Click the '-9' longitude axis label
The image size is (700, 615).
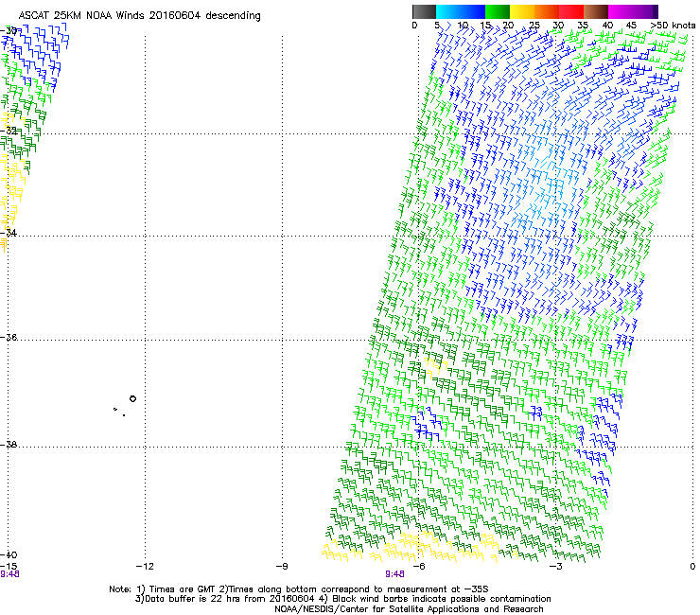(x=282, y=567)
